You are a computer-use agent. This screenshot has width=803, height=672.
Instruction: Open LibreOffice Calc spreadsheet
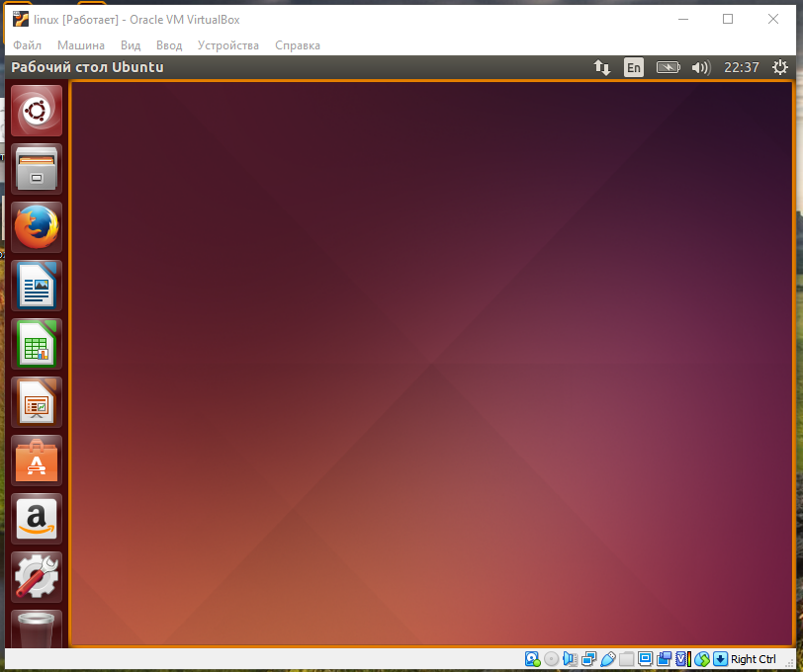click(x=37, y=344)
